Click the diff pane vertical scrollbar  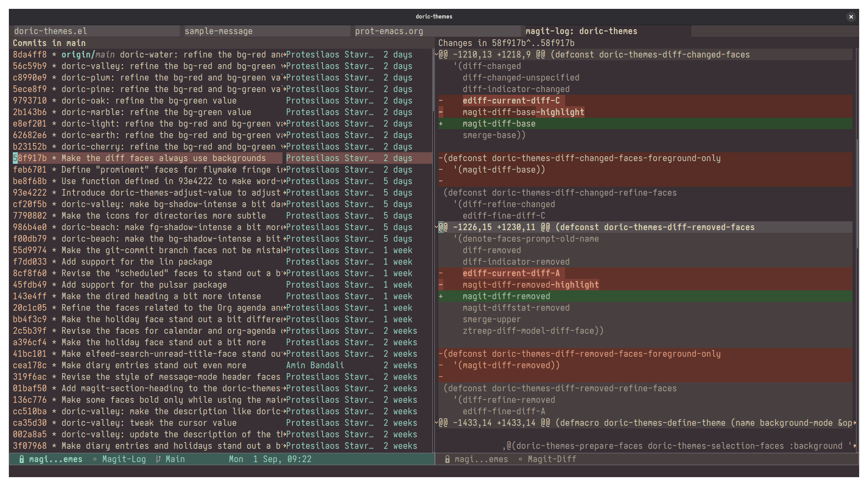(857, 194)
